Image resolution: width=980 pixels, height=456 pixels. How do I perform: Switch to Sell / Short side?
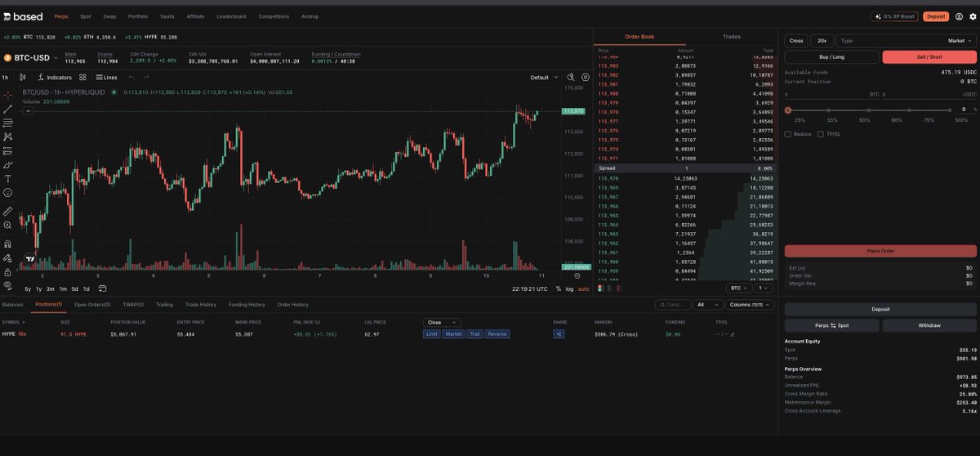(x=929, y=57)
